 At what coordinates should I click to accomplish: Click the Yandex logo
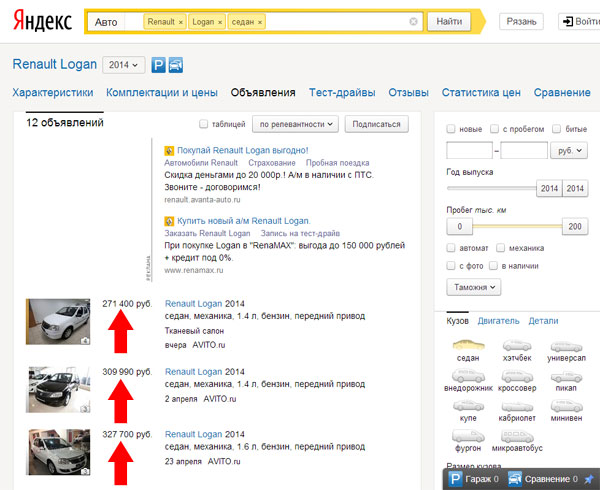(x=42, y=21)
